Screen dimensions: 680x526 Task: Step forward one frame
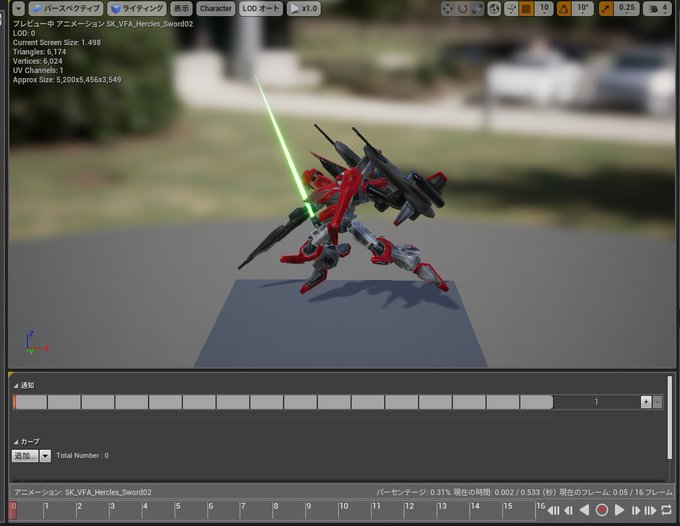636,510
